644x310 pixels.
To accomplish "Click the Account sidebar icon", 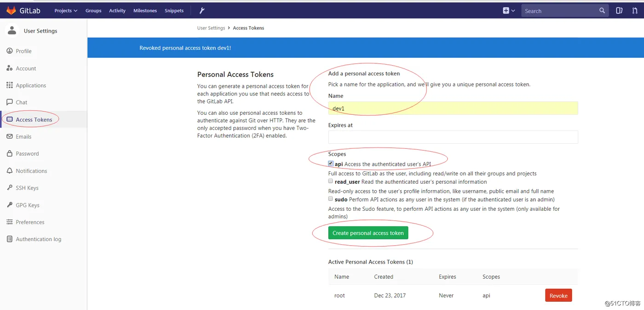I will click(9, 68).
